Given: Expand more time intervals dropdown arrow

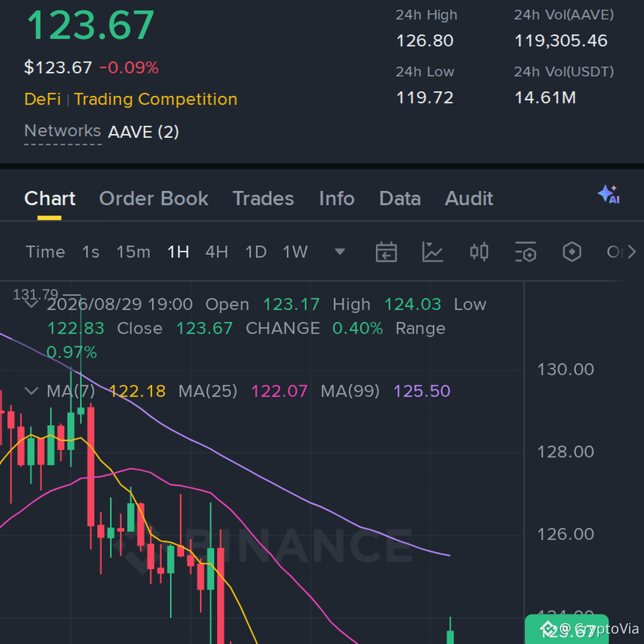Looking at the screenshot, I should pyautogui.click(x=340, y=252).
